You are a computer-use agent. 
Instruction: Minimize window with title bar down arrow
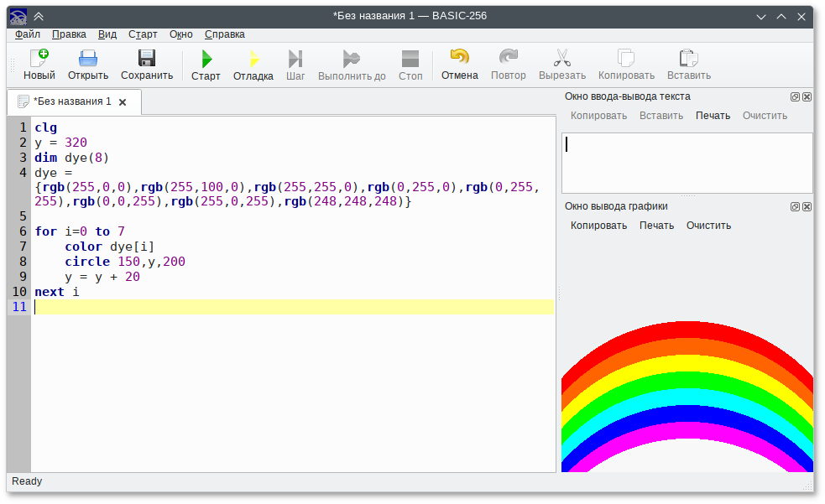761,17
